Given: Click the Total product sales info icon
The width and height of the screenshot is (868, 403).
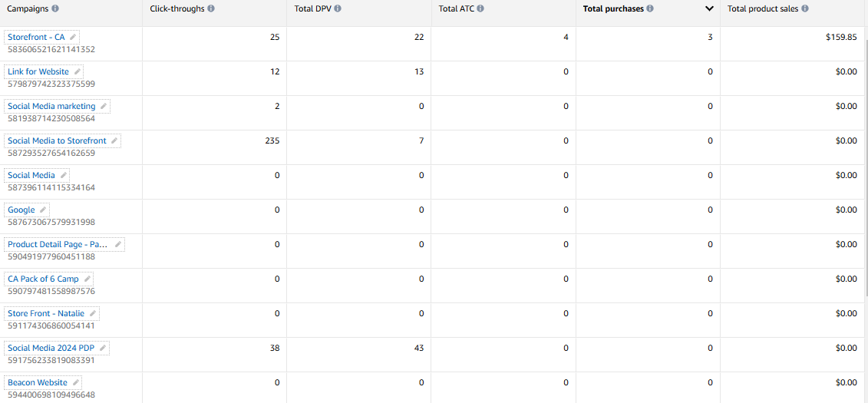Looking at the screenshot, I should click(x=805, y=8).
